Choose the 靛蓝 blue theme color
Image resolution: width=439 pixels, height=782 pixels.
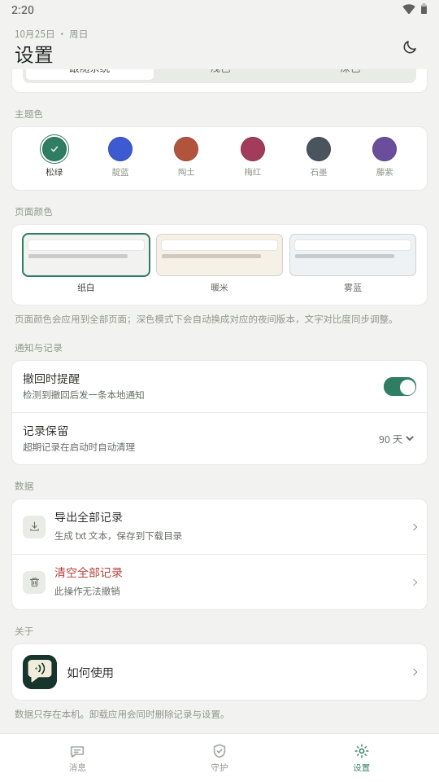(120, 149)
